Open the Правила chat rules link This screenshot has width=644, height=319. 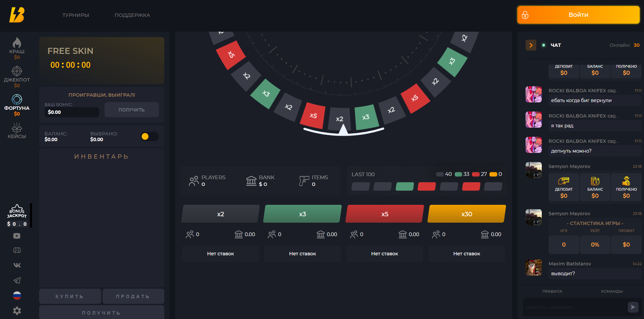click(552, 291)
